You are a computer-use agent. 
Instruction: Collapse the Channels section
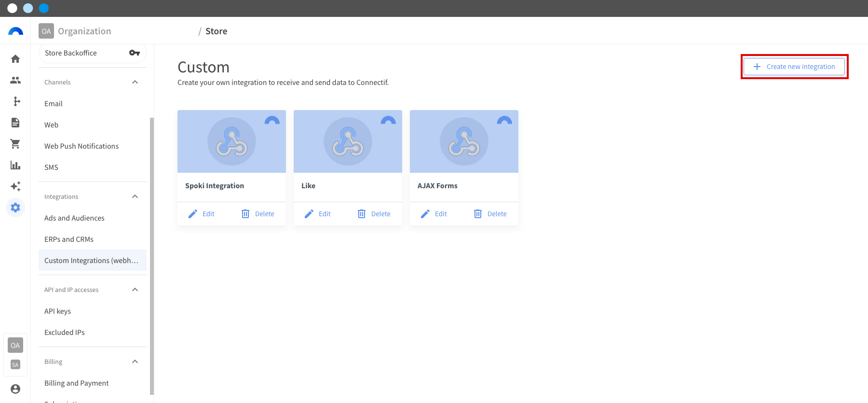pyautogui.click(x=135, y=82)
